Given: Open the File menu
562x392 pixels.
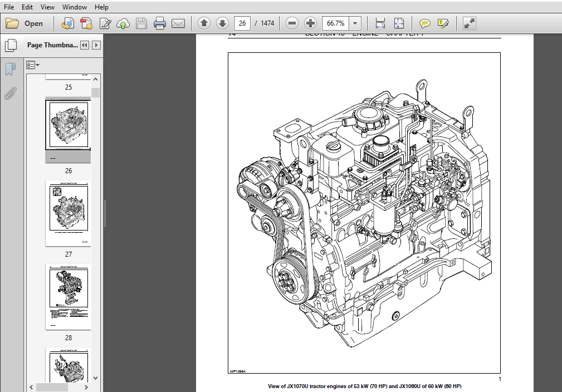Looking at the screenshot, I should 9,7.
